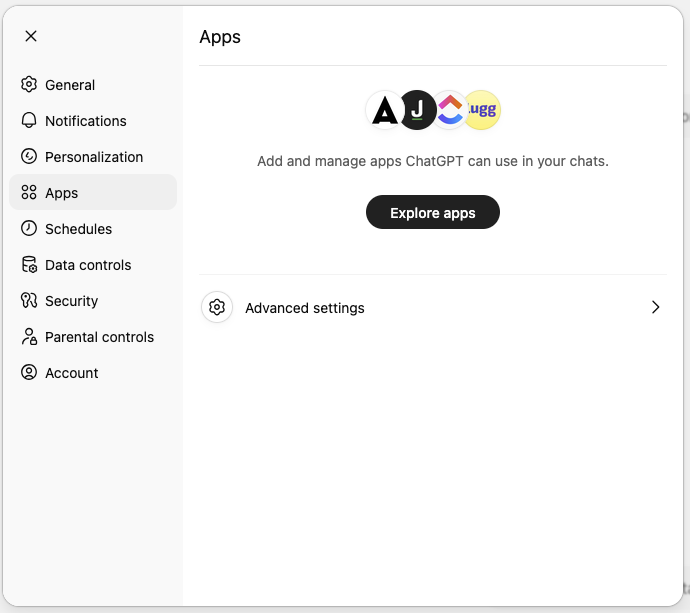Switch to Notifications settings
This screenshot has width=690, height=613.
pyautogui.click(x=93, y=121)
